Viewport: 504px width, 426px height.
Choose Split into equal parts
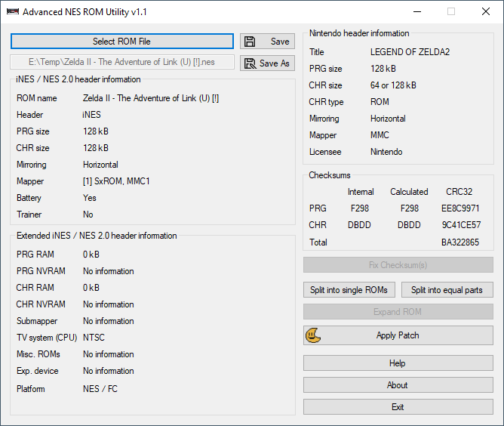coord(447,290)
